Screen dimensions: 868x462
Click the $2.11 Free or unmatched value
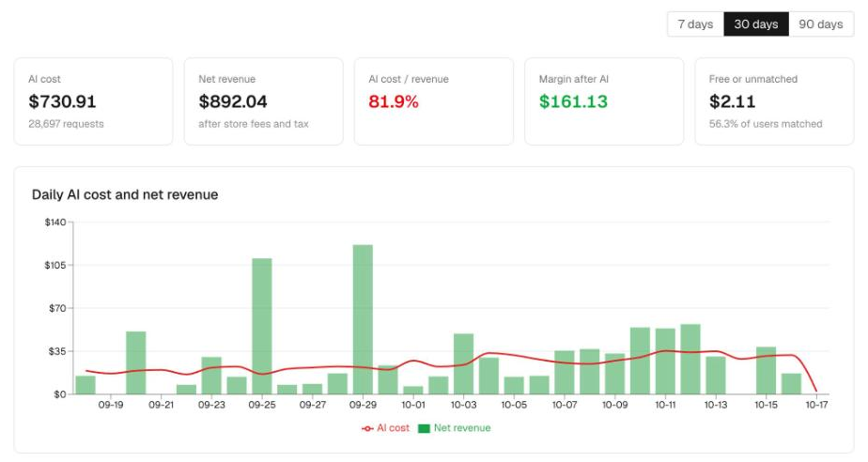point(732,101)
